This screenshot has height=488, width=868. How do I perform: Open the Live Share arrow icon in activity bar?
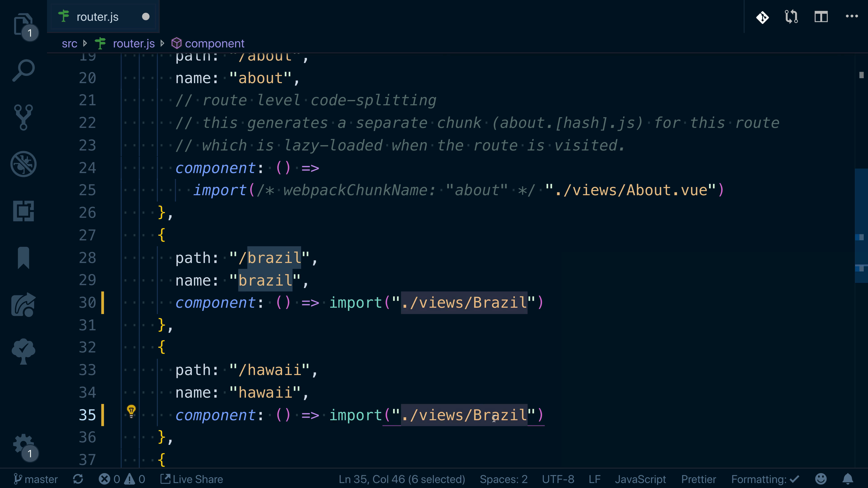(x=24, y=305)
